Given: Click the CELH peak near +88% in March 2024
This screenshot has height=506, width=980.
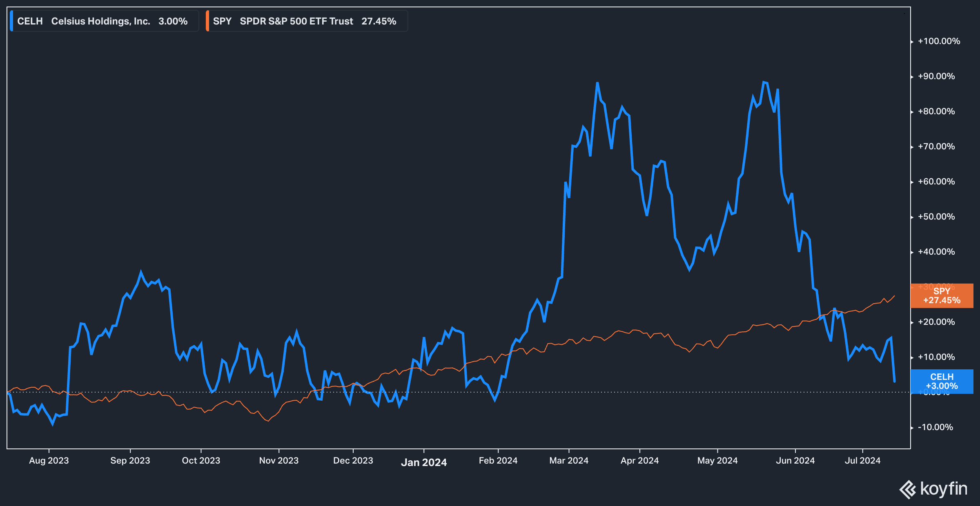Looking at the screenshot, I should pyautogui.click(x=597, y=83).
